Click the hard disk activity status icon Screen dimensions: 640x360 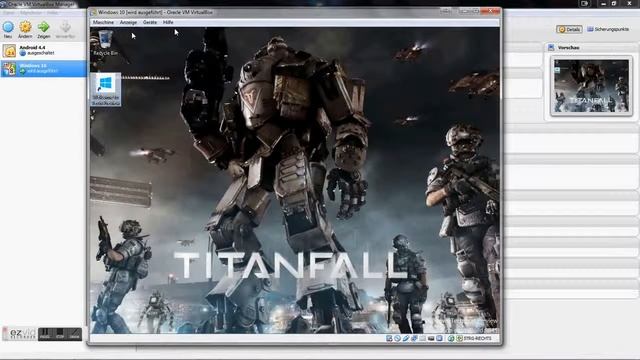[389, 338]
